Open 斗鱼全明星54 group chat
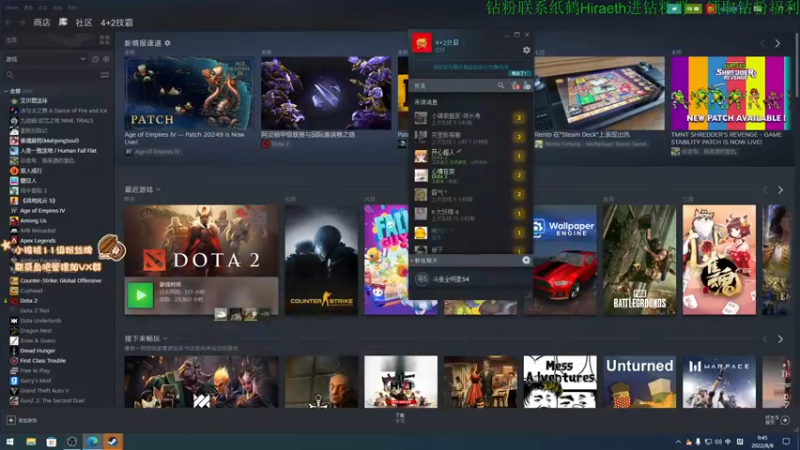Viewport: 800px width, 450px height. click(469, 279)
